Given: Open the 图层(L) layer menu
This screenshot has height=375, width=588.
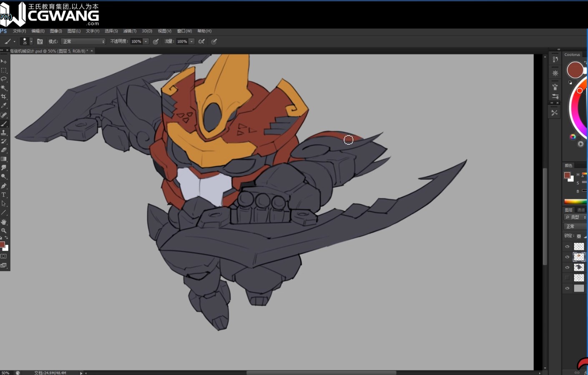Looking at the screenshot, I should click(x=74, y=31).
